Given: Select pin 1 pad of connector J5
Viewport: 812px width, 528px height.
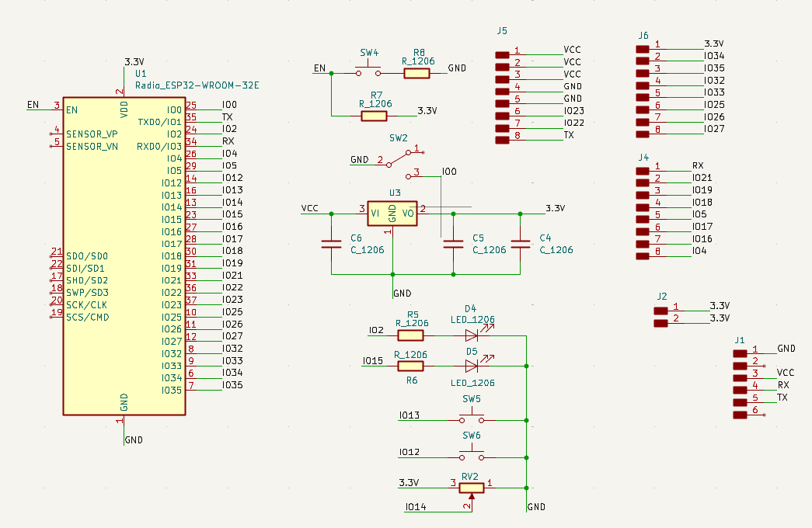Looking at the screenshot, I should [502, 55].
